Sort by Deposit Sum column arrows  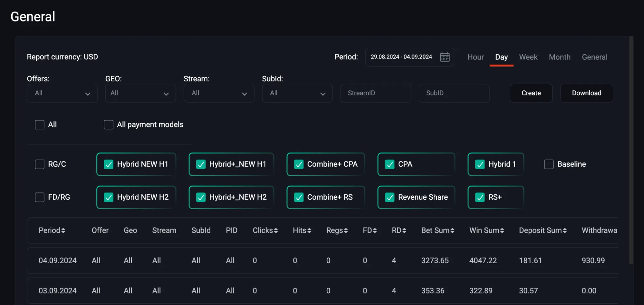click(564, 230)
